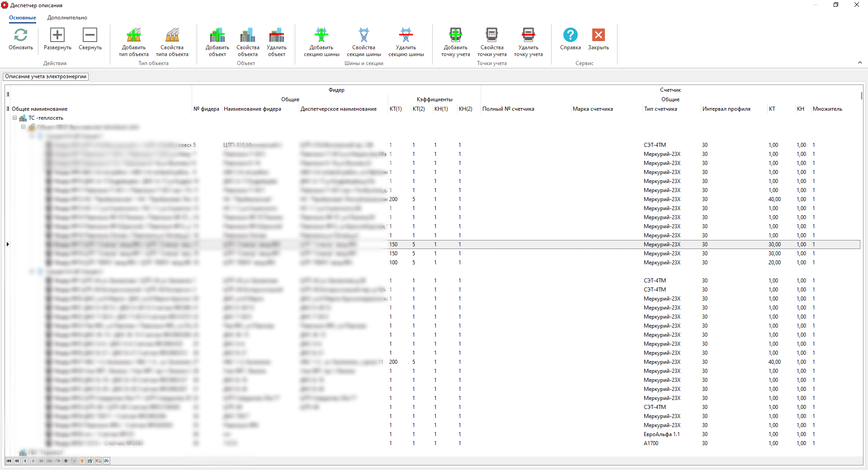
Task: Collapse the ribbon with the chevron arrow
Action: point(860,63)
